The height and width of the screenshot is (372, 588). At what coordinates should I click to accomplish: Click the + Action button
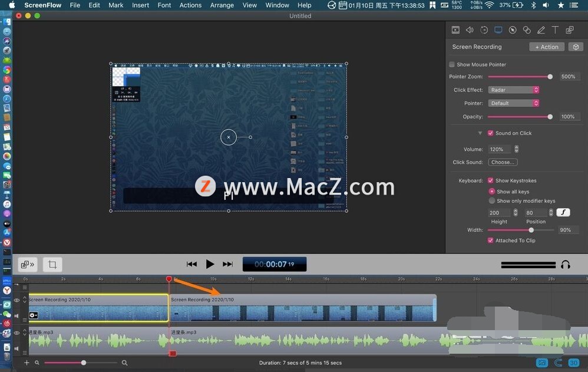[x=547, y=47]
